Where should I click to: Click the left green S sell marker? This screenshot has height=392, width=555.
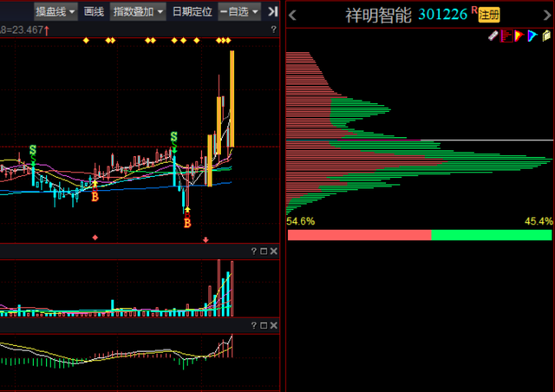point(33,150)
